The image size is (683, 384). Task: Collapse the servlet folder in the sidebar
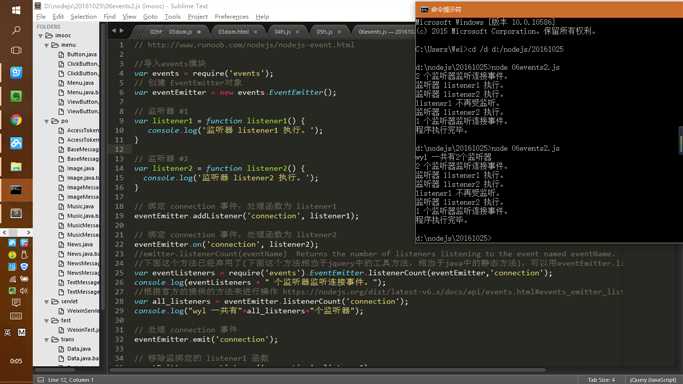point(47,301)
